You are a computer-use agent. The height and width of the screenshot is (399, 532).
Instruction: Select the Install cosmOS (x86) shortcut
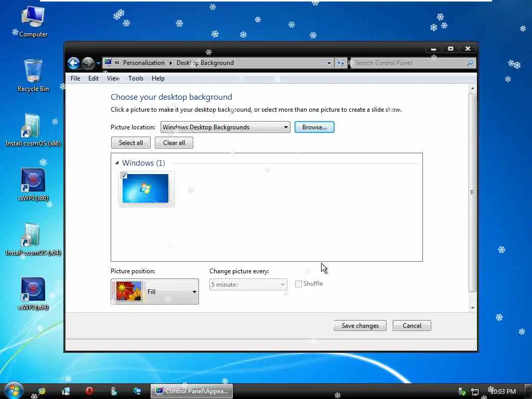33,130
